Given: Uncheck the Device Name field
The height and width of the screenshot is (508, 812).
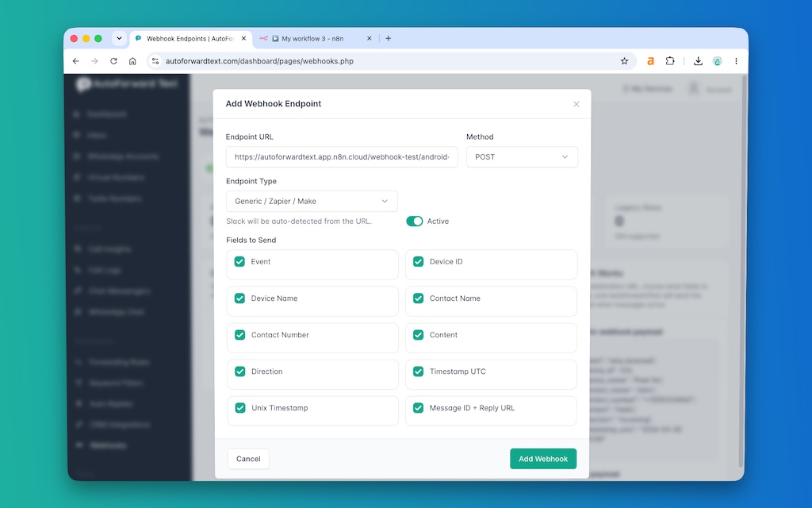Looking at the screenshot, I should pos(239,298).
